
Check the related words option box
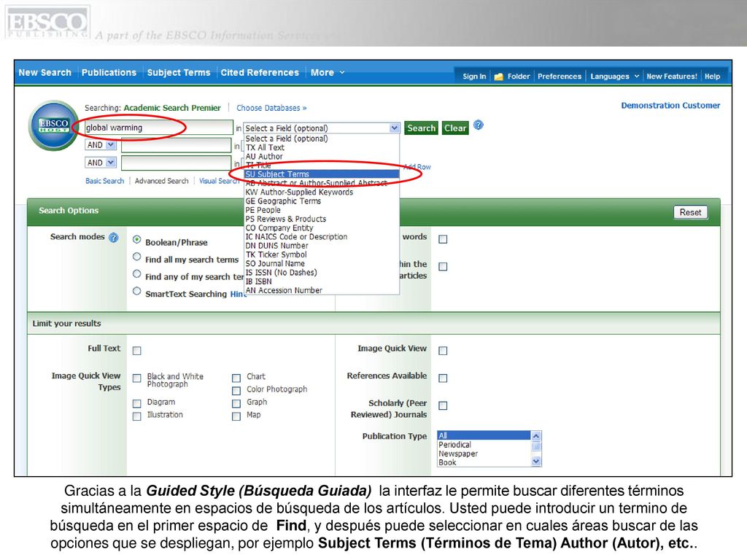[443, 239]
